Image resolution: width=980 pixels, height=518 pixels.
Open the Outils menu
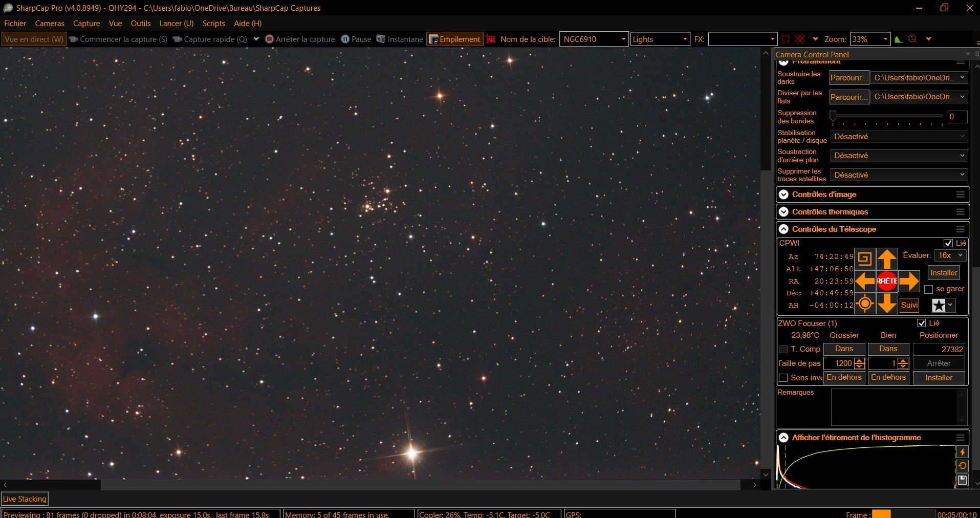tap(141, 24)
